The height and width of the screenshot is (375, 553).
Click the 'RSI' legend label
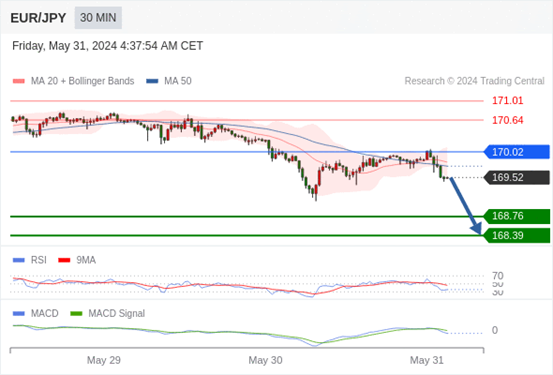coord(38,260)
